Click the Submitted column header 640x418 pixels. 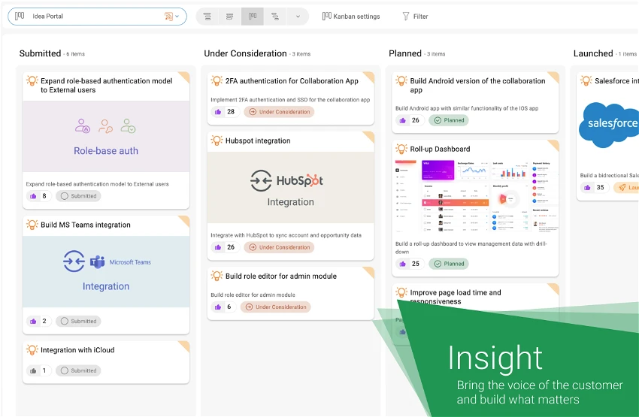click(x=40, y=53)
